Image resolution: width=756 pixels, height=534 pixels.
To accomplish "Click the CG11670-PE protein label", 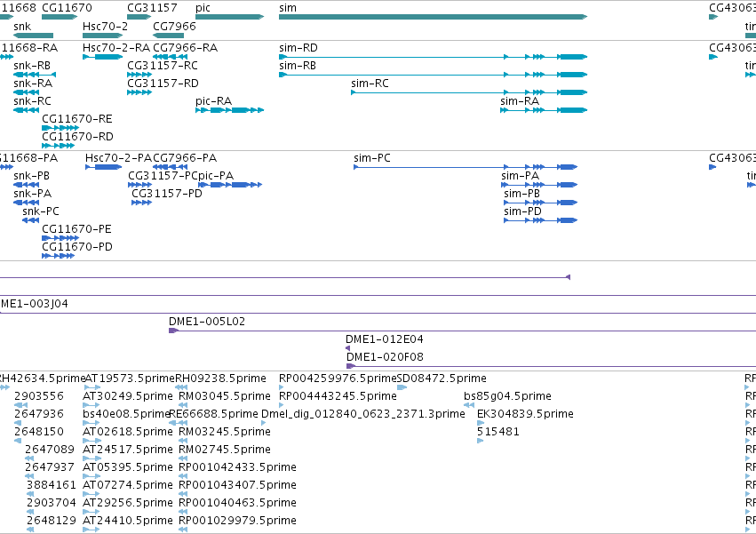I will coord(76,229).
